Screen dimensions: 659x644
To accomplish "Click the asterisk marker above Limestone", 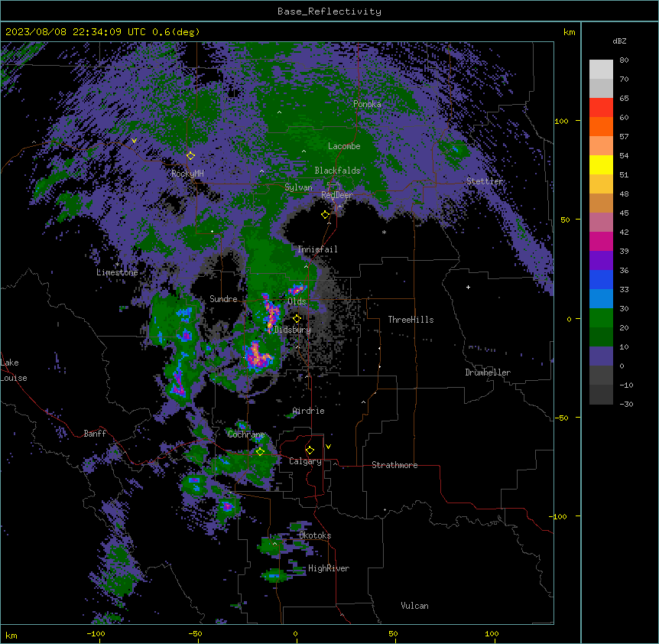I will (x=117, y=265).
